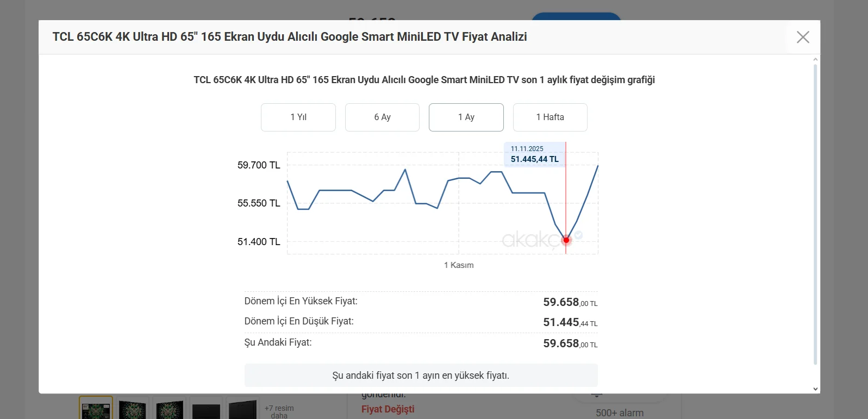The width and height of the screenshot is (868, 419).
Task: Switch chart range to 1 Yıl
Action: pyautogui.click(x=298, y=117)
